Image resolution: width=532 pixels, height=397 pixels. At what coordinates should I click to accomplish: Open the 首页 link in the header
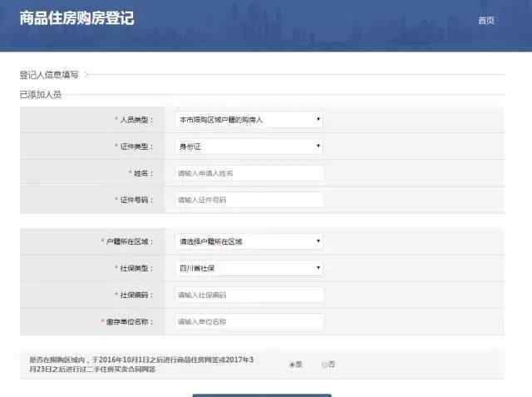coord(485,21)
